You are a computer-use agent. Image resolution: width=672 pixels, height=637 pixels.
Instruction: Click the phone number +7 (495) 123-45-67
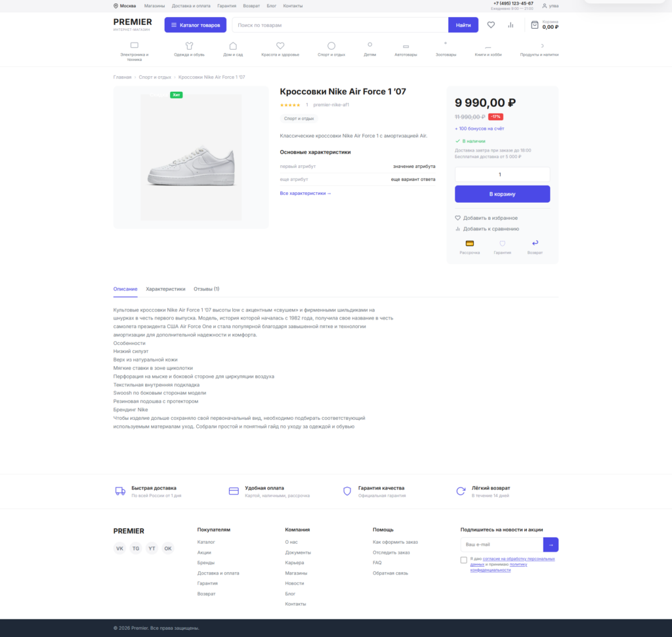pos(513,3)
